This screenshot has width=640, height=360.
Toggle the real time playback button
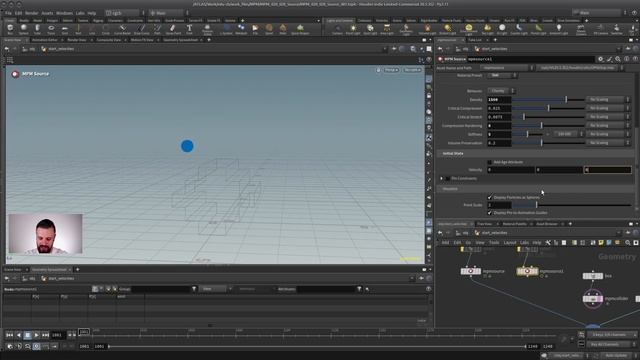36,346
